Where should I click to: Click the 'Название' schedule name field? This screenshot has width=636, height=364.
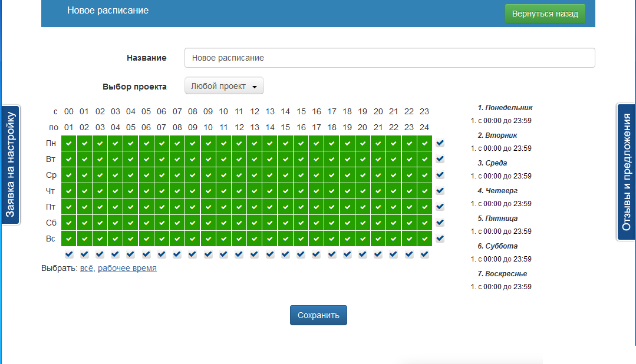coord(389,58)
